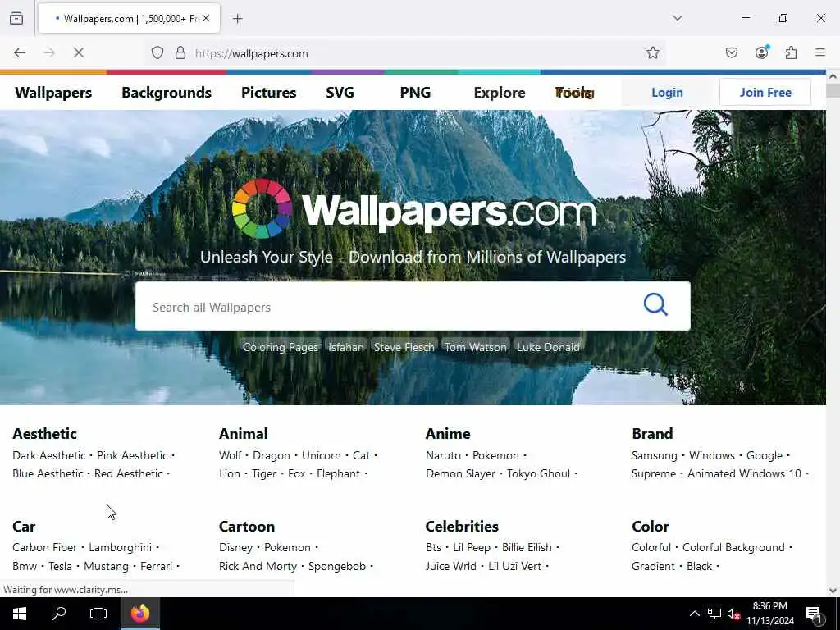Screen dimensions: 840x630
Task: Open the Rick And Morty link
Action: tap(258, 566)
